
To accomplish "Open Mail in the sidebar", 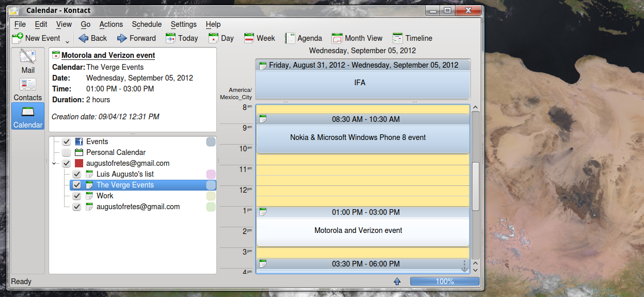I will tap(28, 61).
